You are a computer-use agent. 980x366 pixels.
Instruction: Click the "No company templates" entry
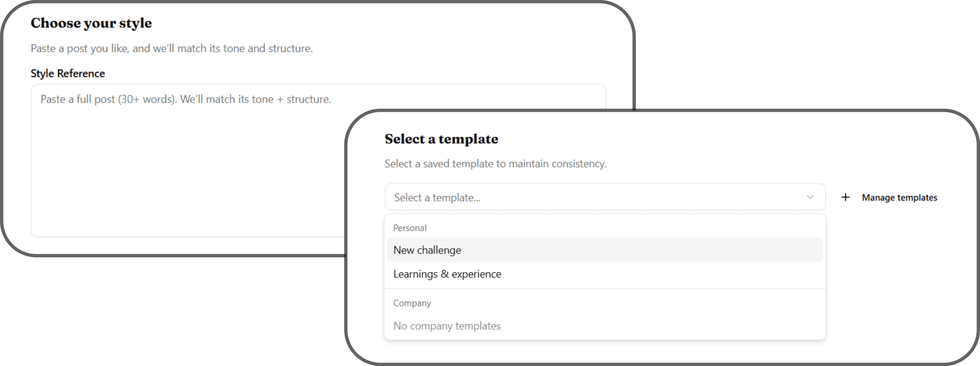coord(447,326)
